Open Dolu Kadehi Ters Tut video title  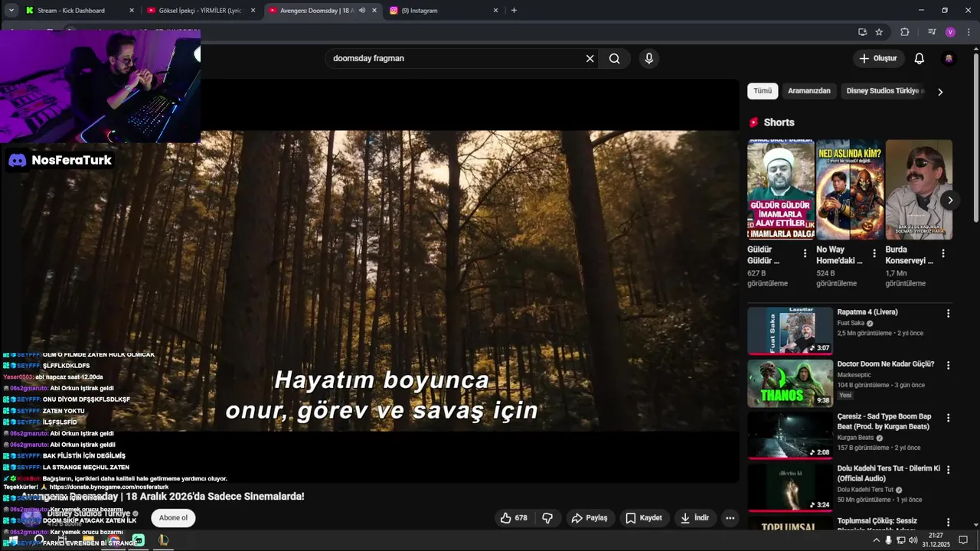pos(888,474)
